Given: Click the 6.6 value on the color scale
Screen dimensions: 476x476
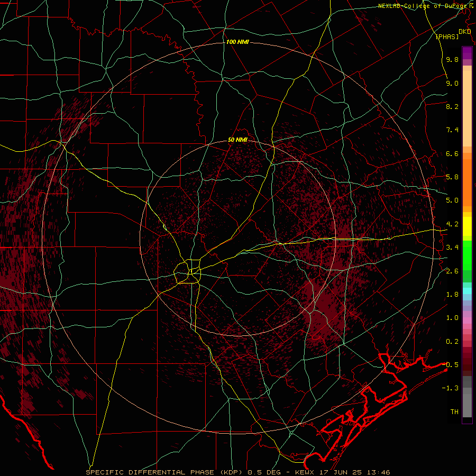Looking at the screenshot, I should coord(452,153).
